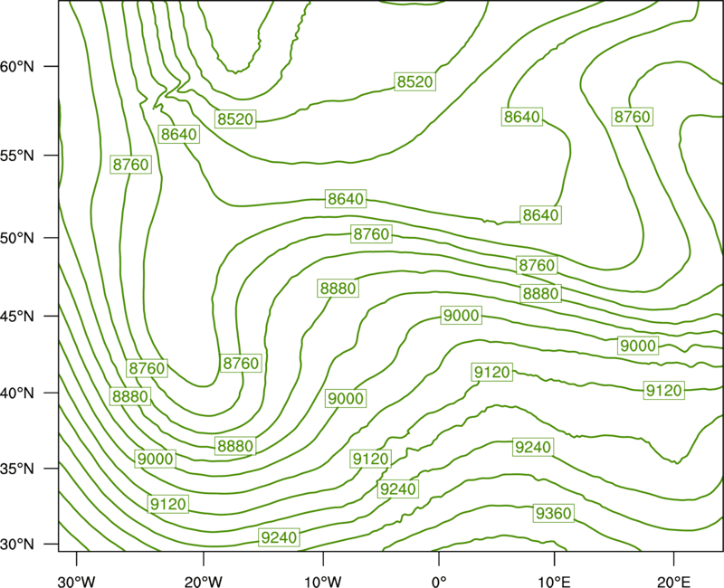Select the 60°N latitude axis label
Screen dimensions: 724x588
point(17,67)
